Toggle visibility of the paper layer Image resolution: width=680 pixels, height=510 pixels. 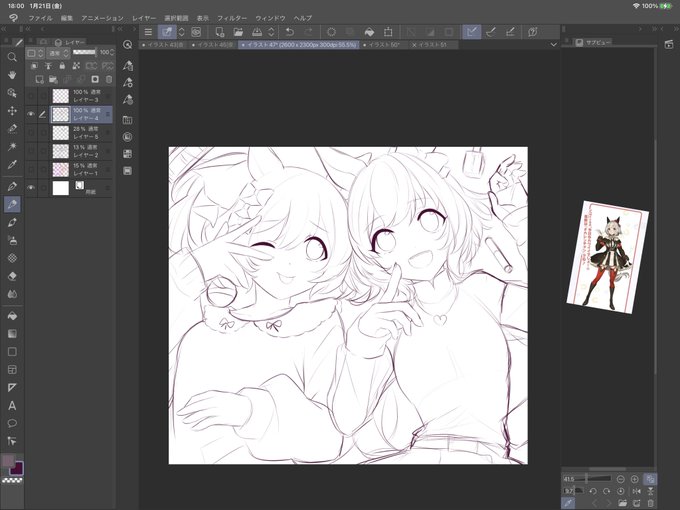point(31,188)
